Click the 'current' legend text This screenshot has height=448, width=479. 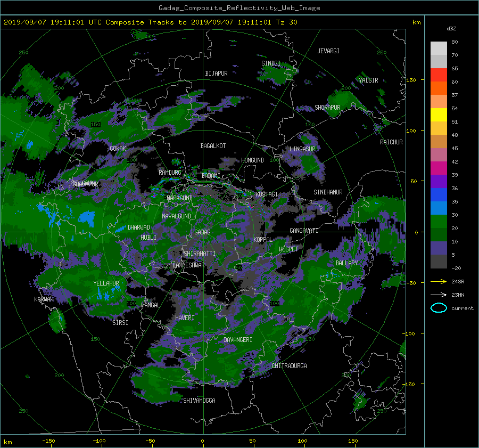click(463, 308)
